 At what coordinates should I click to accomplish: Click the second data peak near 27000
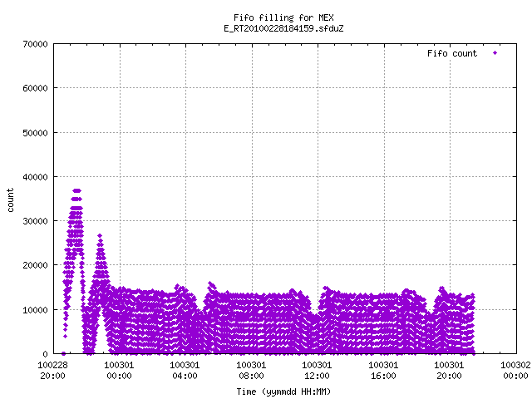100,235
